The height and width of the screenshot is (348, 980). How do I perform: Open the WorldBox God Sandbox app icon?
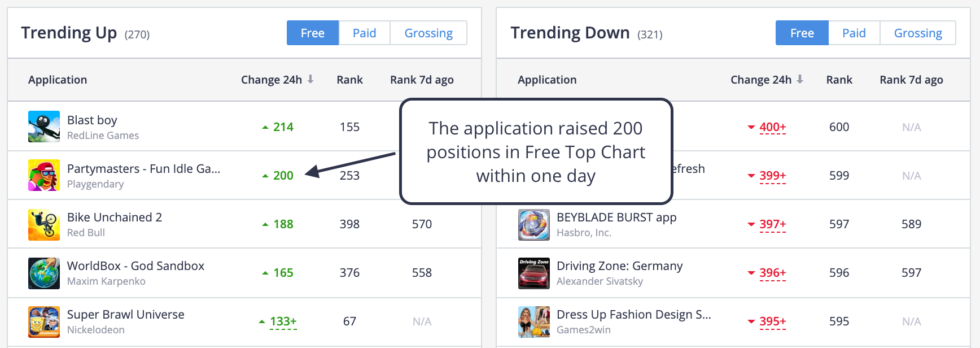tap(44, 273)
